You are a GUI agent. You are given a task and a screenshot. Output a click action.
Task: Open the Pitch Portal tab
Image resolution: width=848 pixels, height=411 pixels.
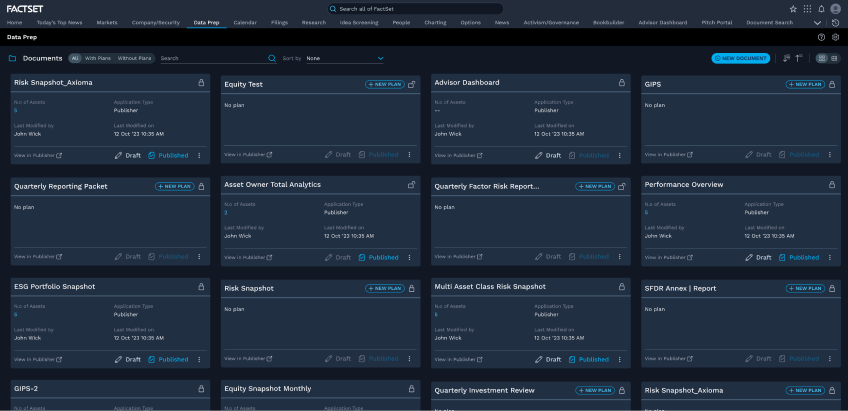pos(717,23)
